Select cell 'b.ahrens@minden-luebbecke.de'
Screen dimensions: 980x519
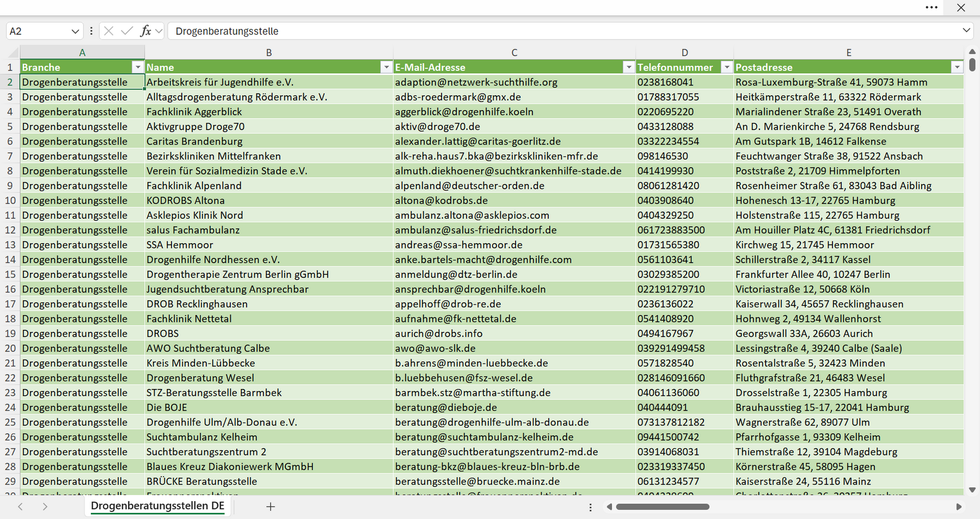tap(514, 363)
